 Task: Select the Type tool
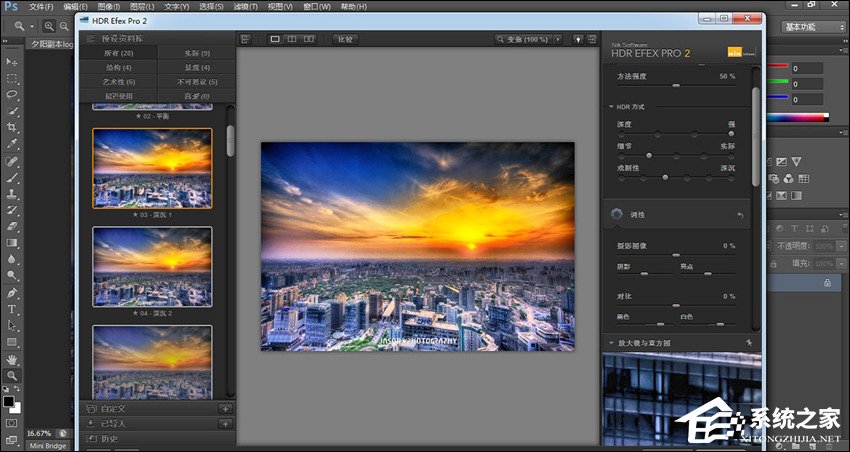tap(12, 309)
